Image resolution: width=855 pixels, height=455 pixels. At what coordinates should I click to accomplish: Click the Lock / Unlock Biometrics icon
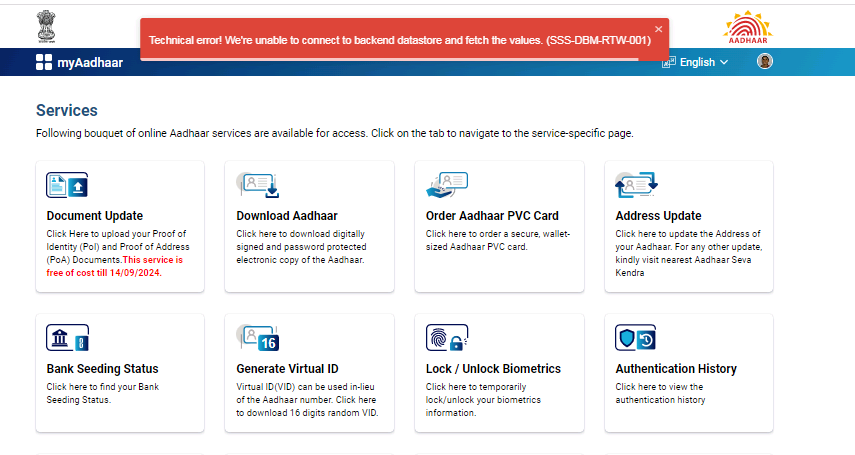(447, 338)
